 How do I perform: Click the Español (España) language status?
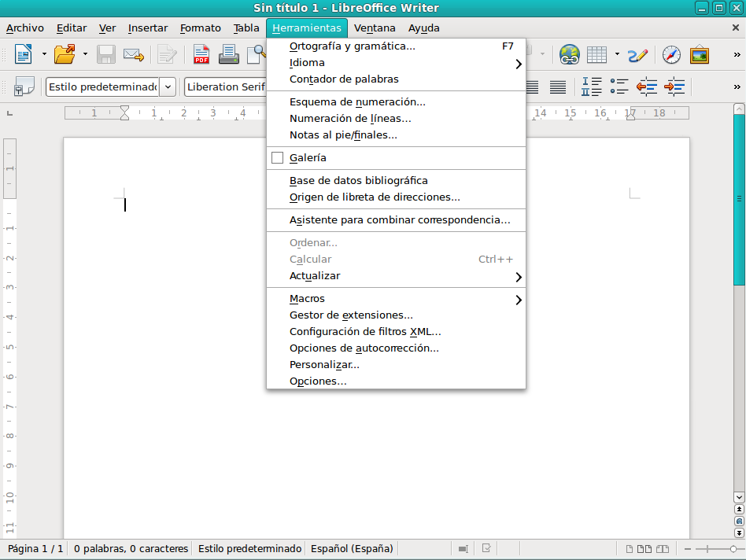tap(352, 548)
